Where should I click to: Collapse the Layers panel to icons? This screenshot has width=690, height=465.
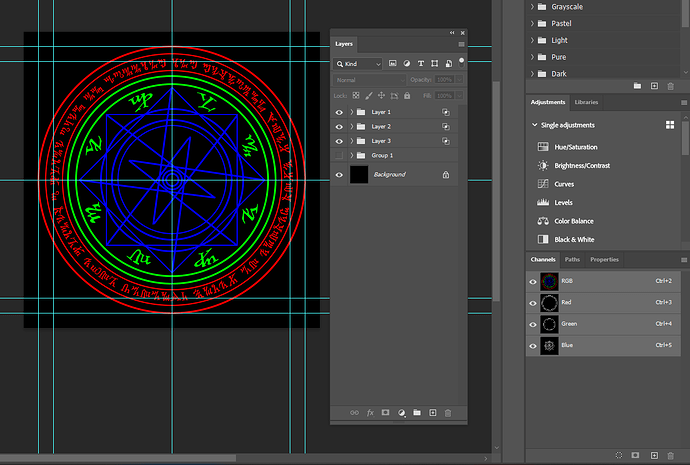[452, 33]
